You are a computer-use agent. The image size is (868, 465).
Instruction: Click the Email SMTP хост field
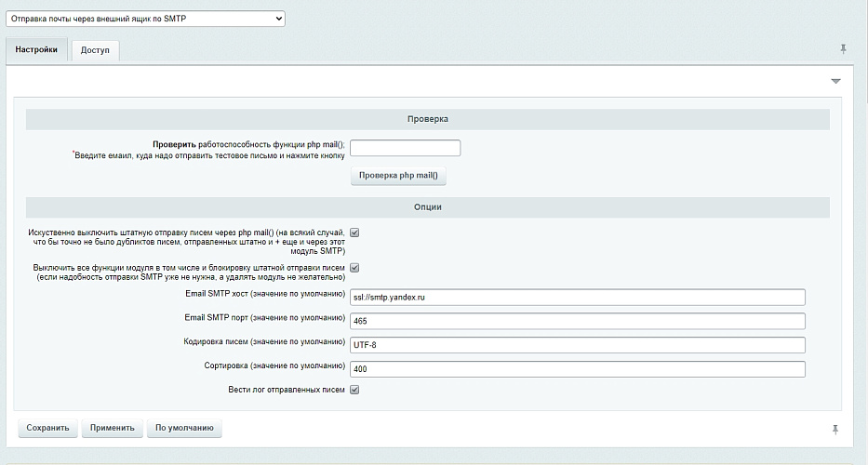(x=577, y=298)
